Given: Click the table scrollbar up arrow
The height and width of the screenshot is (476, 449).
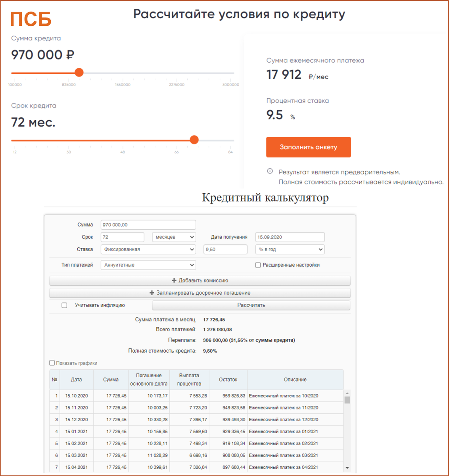Looking at the screenshot, I should coord(347,393).
